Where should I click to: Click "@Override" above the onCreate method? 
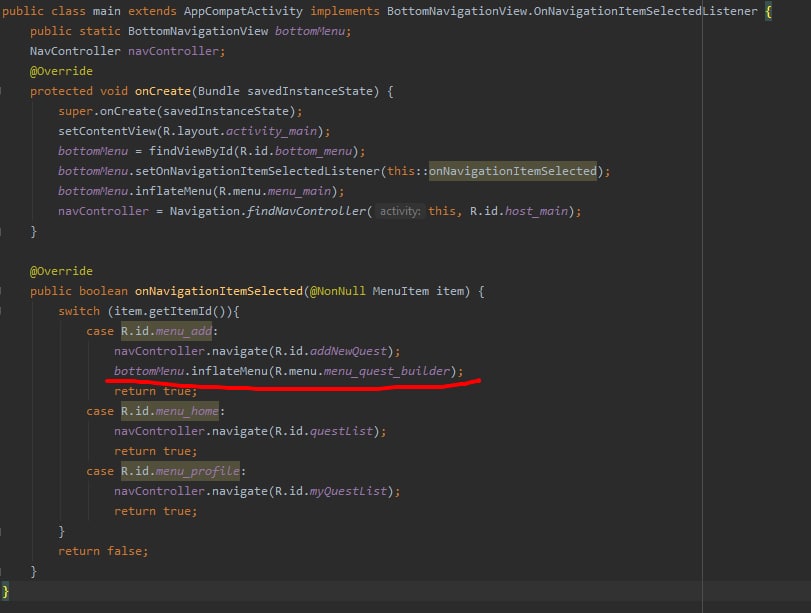pyautogui.click(x=61, y=71)
